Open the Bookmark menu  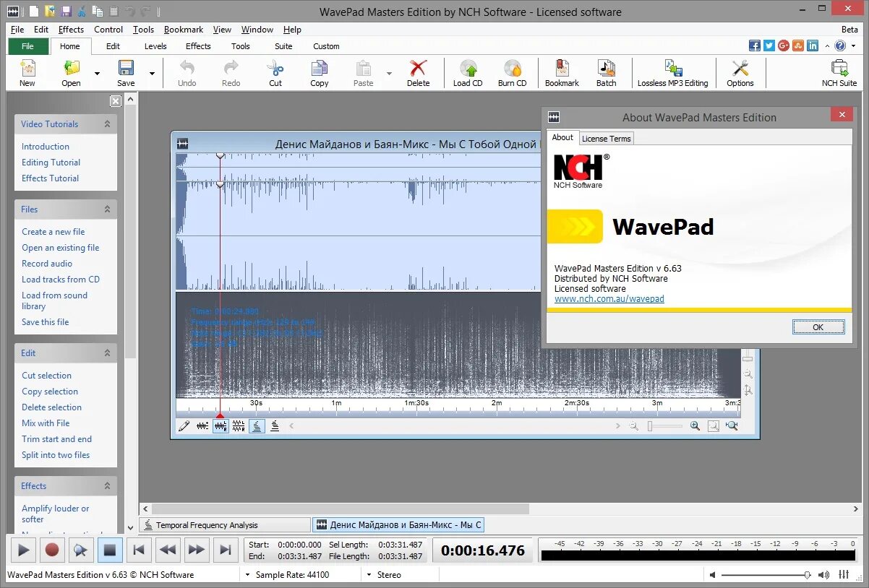click(x=184, y=30)
